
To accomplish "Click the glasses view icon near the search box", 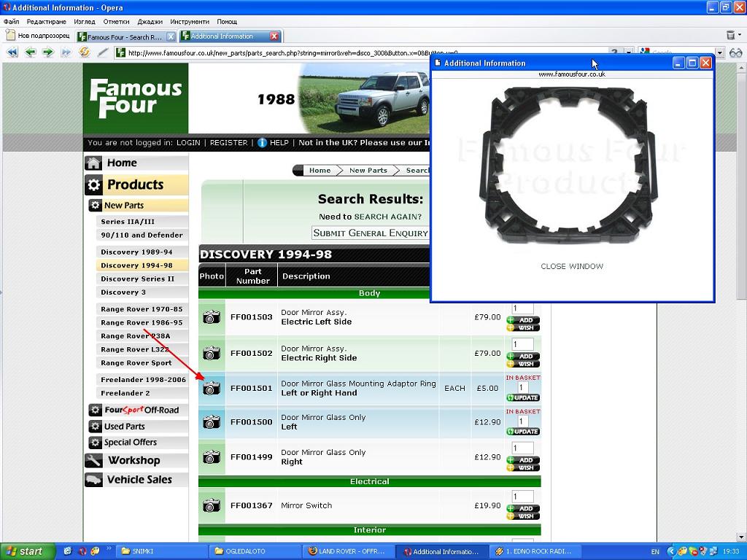I will [735, 52].
